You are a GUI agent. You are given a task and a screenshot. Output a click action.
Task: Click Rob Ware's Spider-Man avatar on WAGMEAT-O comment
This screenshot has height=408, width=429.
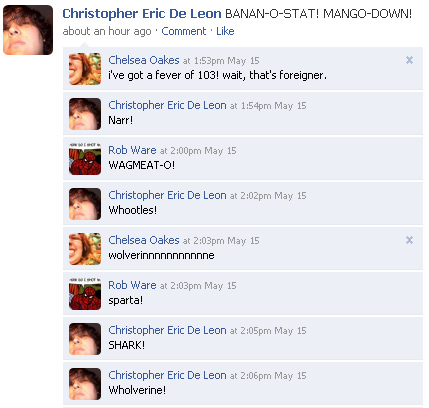[85, 159]
